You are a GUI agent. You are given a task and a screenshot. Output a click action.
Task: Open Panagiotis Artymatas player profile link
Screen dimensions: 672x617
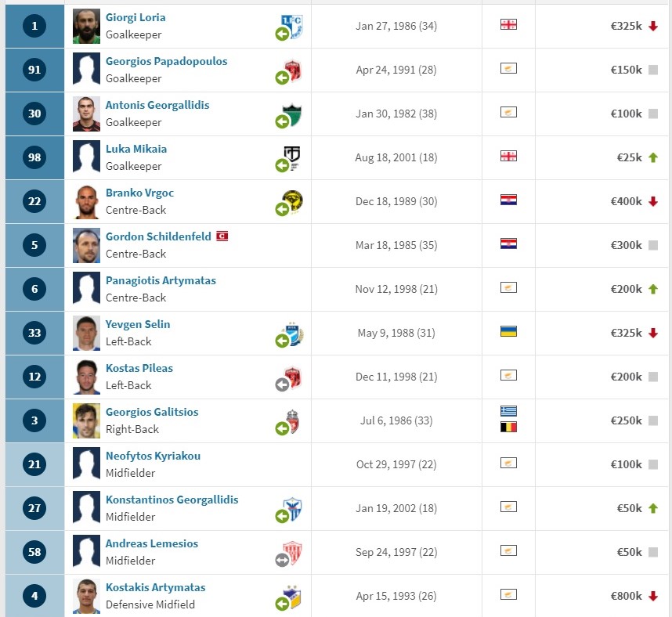pyautogui.click(x=161, y=280)
